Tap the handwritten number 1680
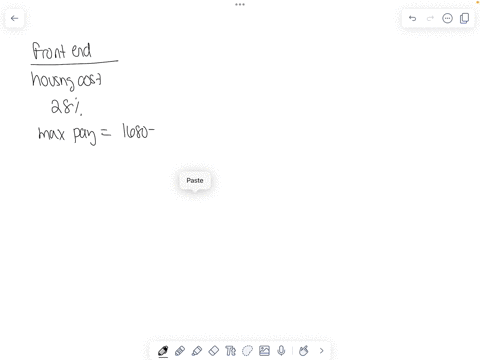Image resolution: width=480 pixels, height=360 pixels. 135,131
